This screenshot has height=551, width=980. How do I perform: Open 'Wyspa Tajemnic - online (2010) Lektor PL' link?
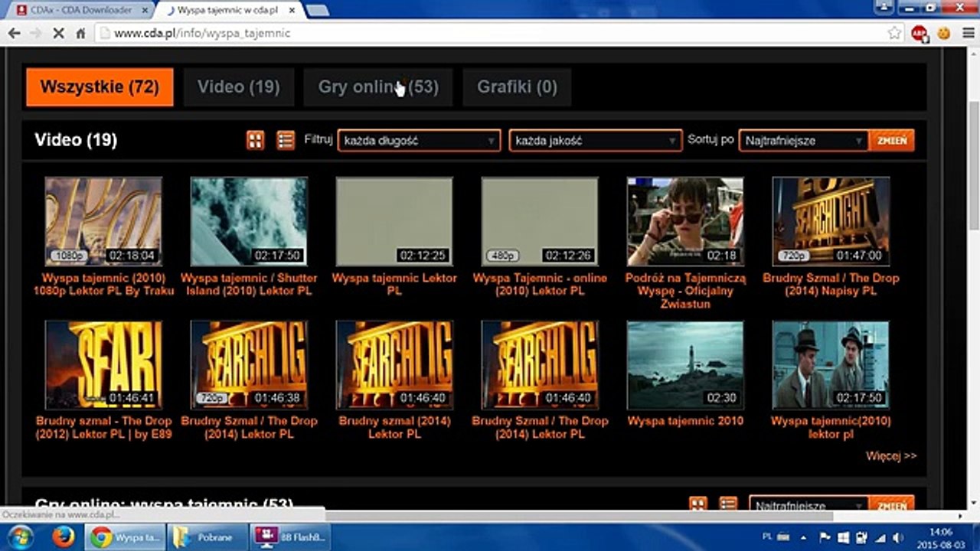click(x=540, y=285)
